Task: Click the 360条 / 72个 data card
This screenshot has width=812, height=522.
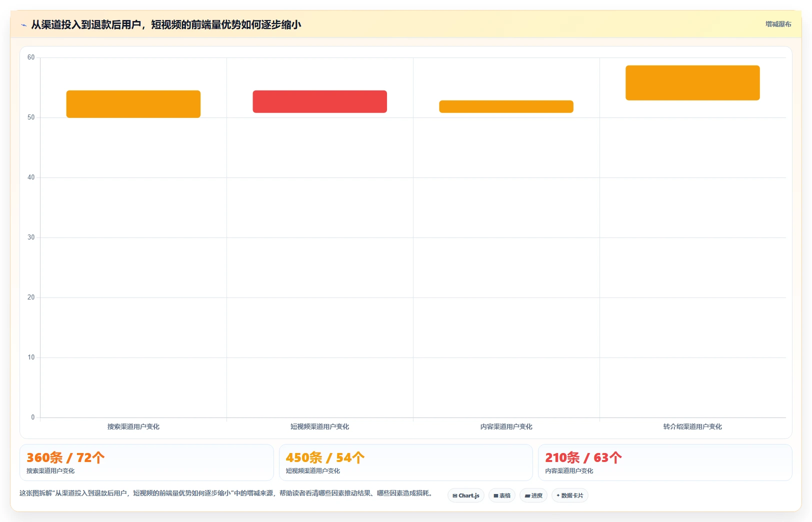Action: (x=146, y=462)
